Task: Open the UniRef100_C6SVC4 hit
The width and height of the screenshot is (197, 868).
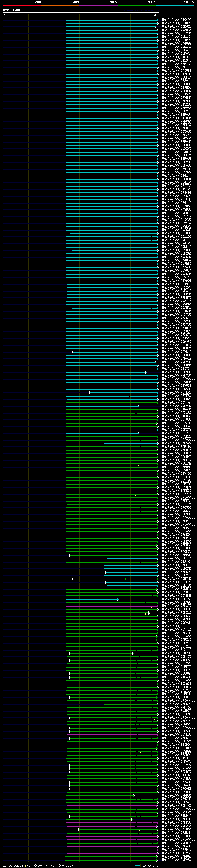Action: point(177,369)
